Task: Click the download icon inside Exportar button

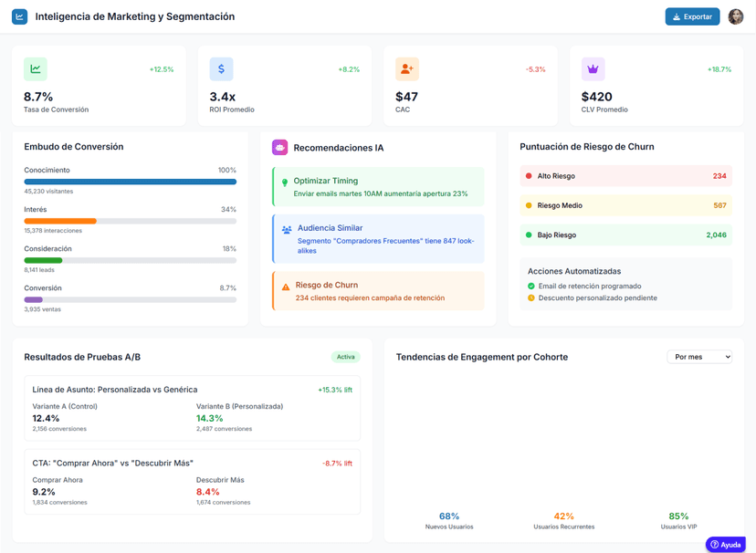Action: 677,16
